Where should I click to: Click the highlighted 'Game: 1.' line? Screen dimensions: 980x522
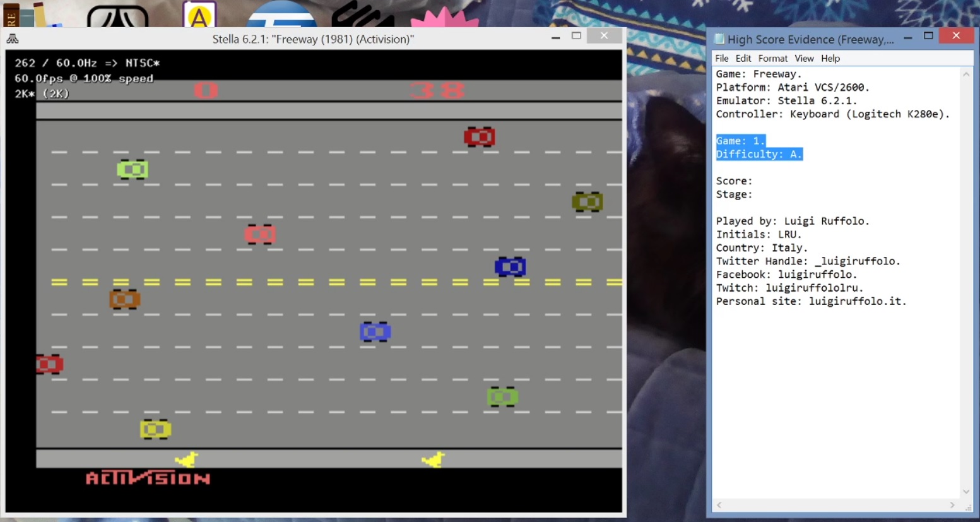pos(740,141)
